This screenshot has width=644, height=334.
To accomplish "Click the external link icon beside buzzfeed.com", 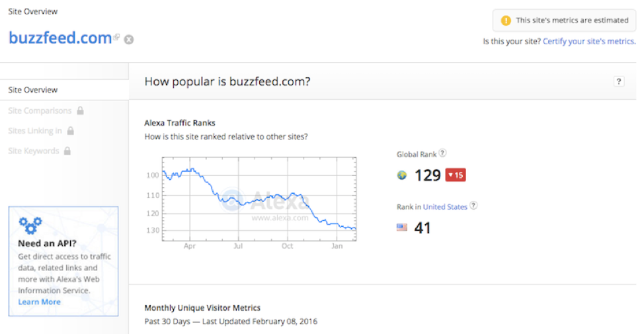I will 116,38.
